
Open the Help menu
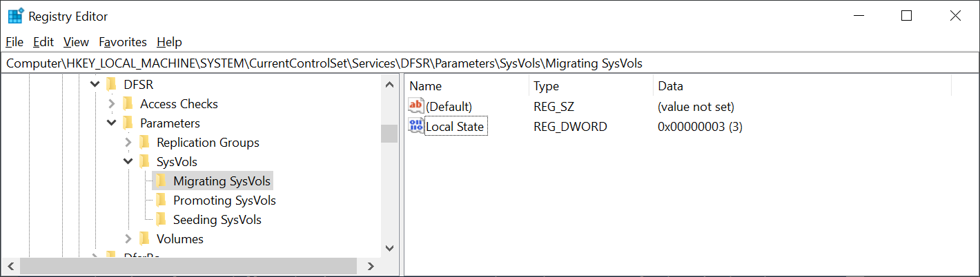click(169, 42)
